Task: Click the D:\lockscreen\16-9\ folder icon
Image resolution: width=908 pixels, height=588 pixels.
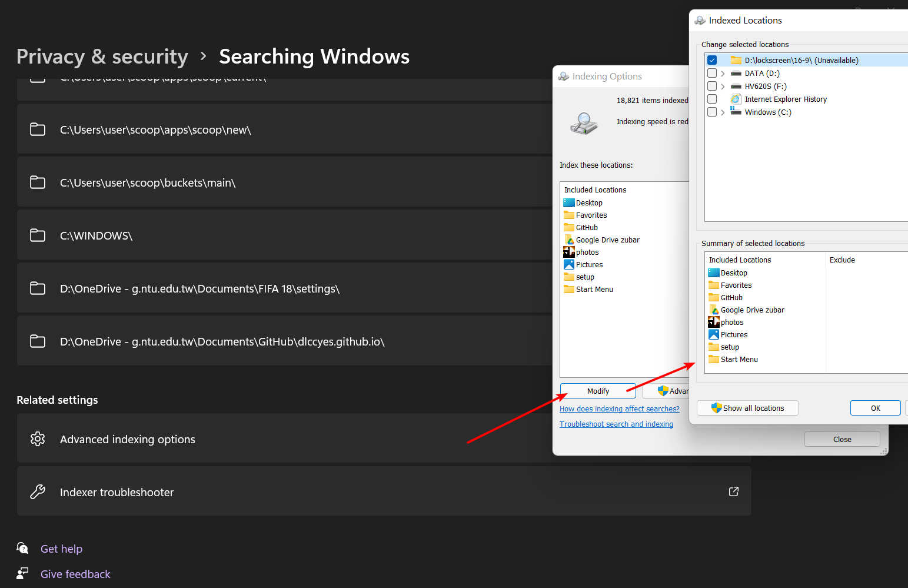Action: [x=736, y=60]
